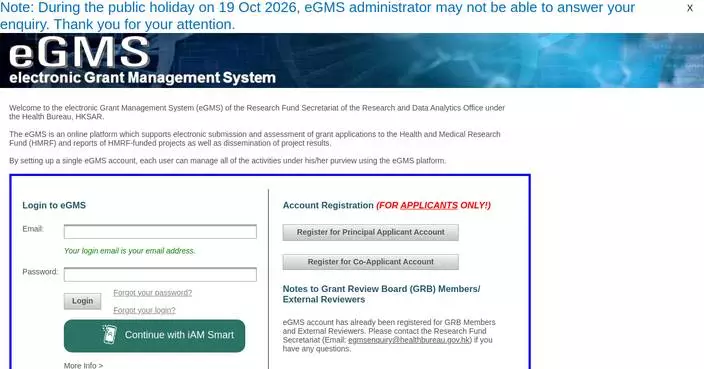
Task: Click the Password input field
Action: tap(160, 275)
